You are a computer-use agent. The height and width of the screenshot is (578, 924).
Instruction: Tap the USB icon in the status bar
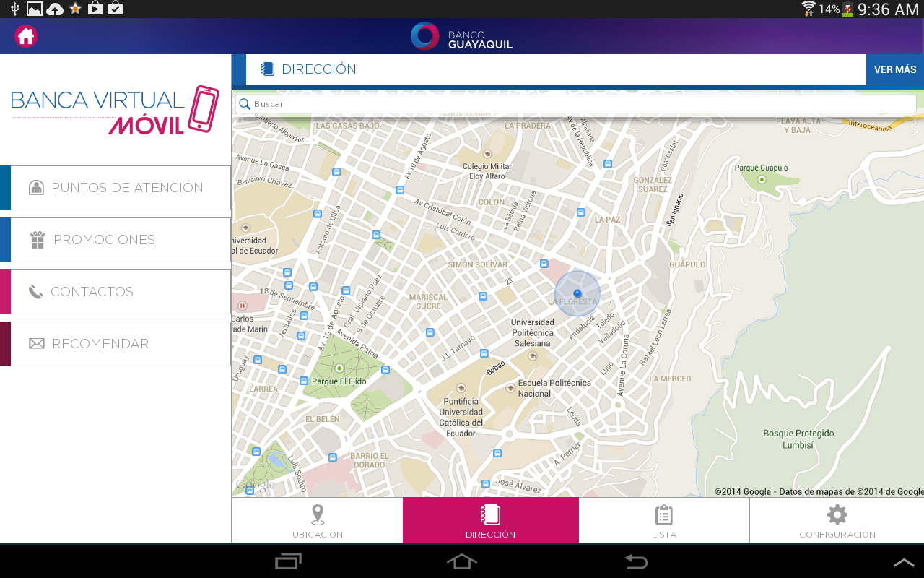pos(15,9)
